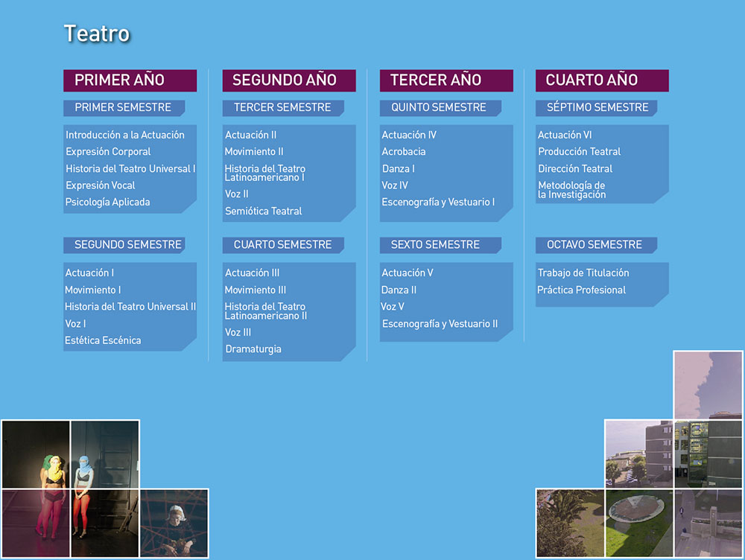Click 'Movimiento II' course

[x=254, y=152]
